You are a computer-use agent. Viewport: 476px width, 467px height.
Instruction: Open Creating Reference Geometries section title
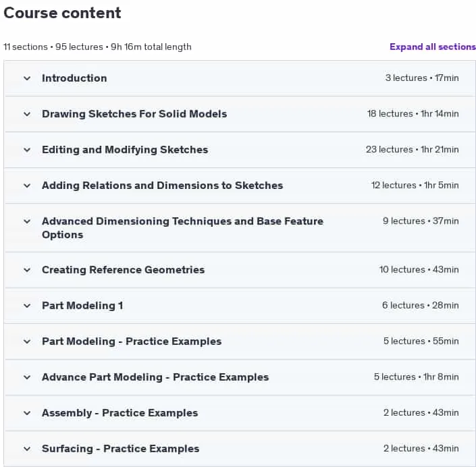(124, 270)
